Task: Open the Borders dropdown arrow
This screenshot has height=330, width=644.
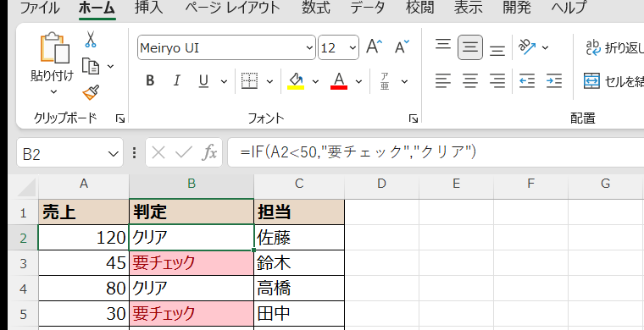Action: click(269, 81)
